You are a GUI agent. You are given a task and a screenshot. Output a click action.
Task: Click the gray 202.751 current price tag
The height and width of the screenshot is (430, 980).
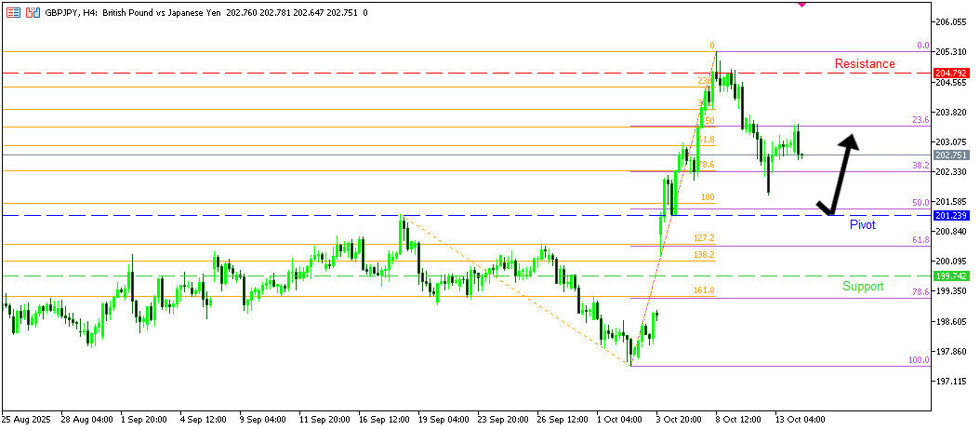[952, 155]
